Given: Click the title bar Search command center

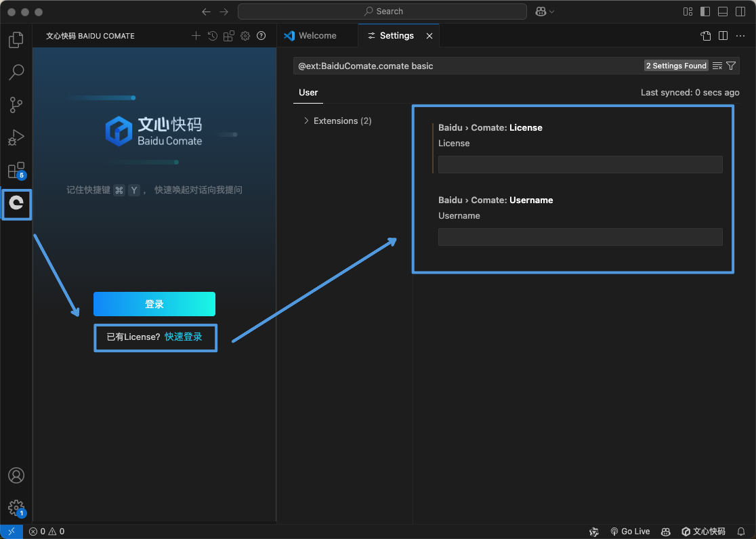Looking at the screenshot, I should pos(382,12).
